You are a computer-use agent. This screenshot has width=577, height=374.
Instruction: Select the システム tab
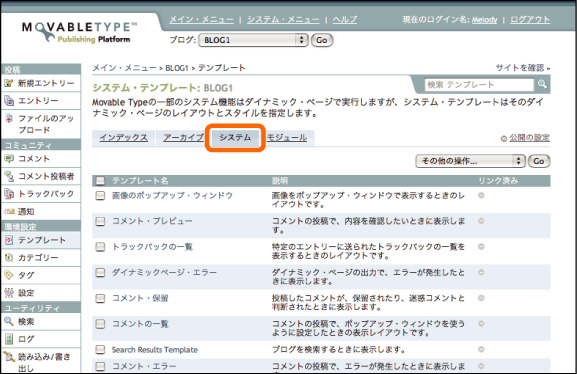(235, 138)
